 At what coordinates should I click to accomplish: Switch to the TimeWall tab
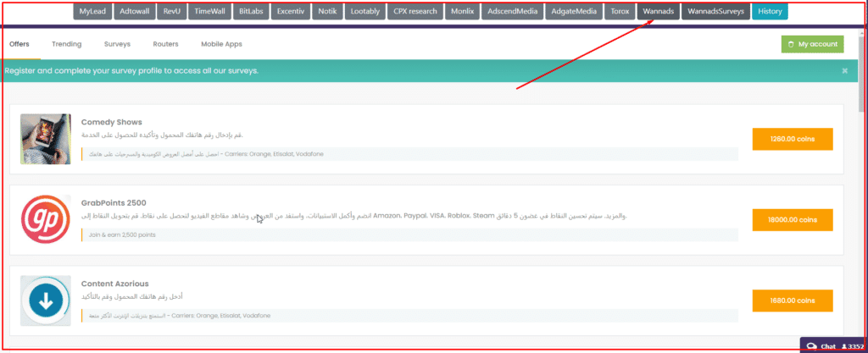pyautogui.click(x=209, y=11)
